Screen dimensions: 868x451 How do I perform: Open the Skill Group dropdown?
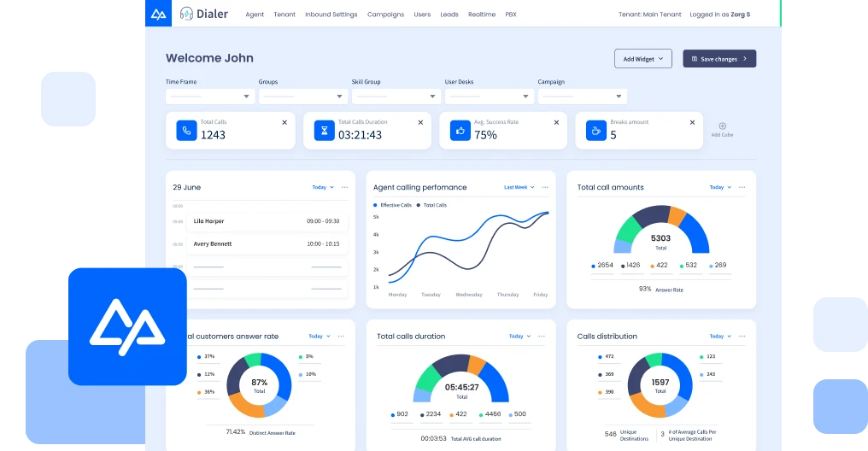pos(396,97)
